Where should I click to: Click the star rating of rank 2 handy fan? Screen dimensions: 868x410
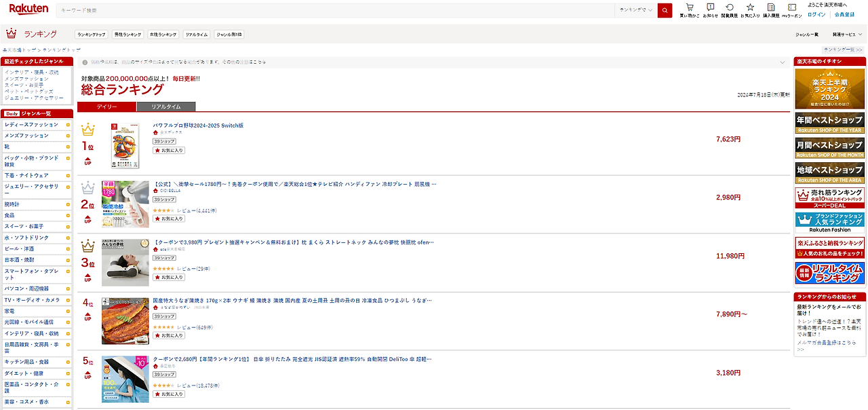(x=163, y=210)
